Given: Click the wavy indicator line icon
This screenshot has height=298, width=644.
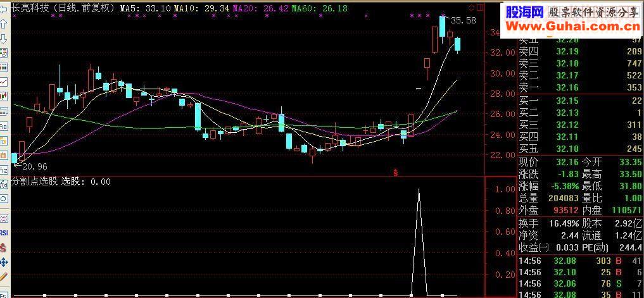Looking at the screenshot, I should coord(3,218).
